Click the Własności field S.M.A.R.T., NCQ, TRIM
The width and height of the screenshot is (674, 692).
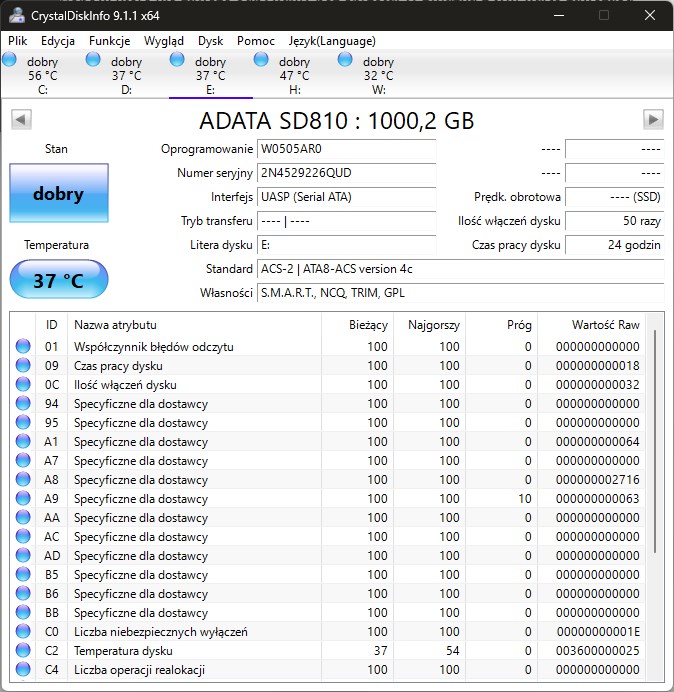(x=460, y=293)
